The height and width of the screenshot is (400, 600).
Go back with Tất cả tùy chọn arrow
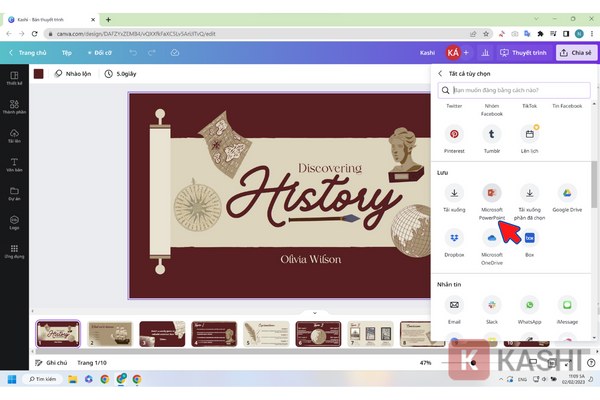click(x=440, y=73)
